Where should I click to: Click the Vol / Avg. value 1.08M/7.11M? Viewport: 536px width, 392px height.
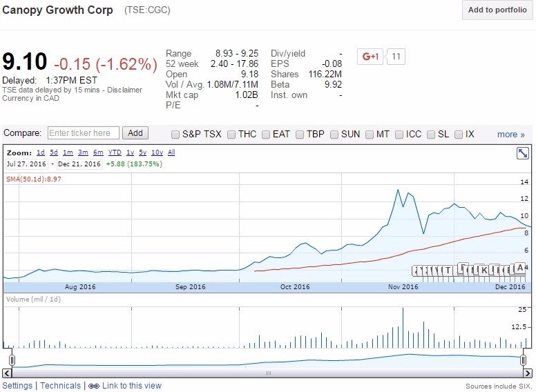[x=233, y=85]
